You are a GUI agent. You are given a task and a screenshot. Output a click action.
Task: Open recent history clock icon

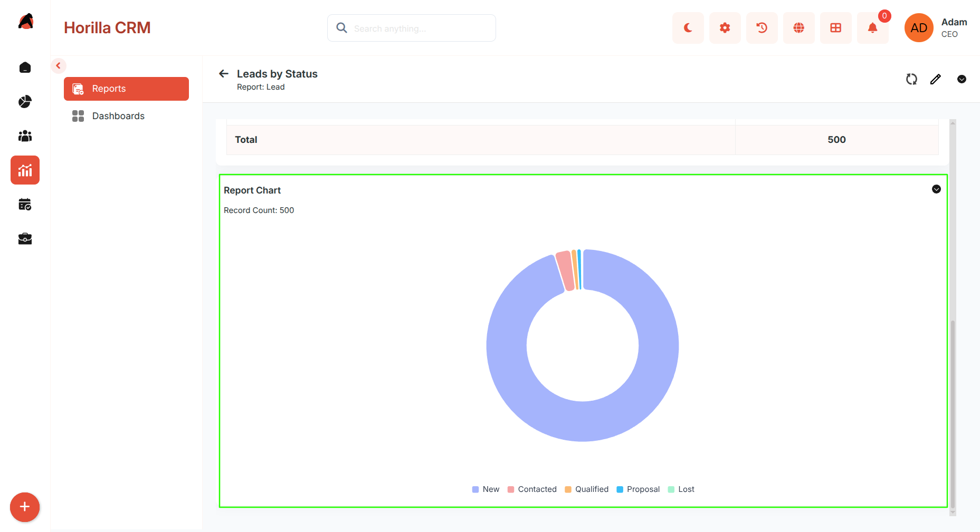(762, 28)
